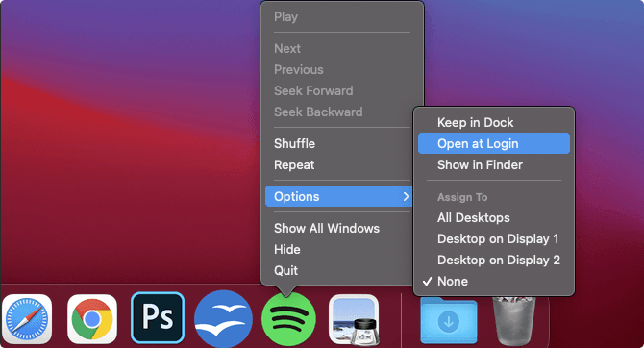
Task: Open the Trash in the Dock
Action: (x=514, y=321)
